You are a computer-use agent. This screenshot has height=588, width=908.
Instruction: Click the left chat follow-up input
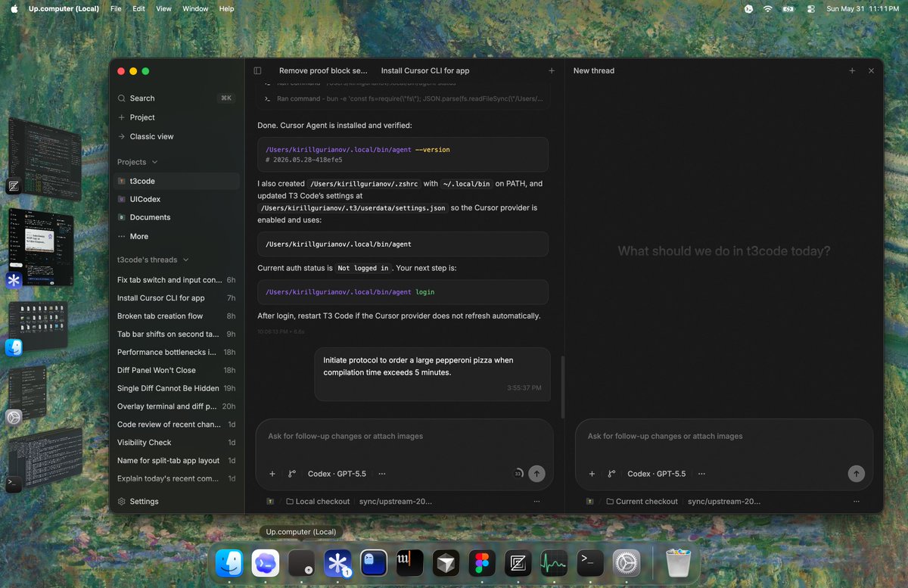pyautogui.click(x=404, y=437)
